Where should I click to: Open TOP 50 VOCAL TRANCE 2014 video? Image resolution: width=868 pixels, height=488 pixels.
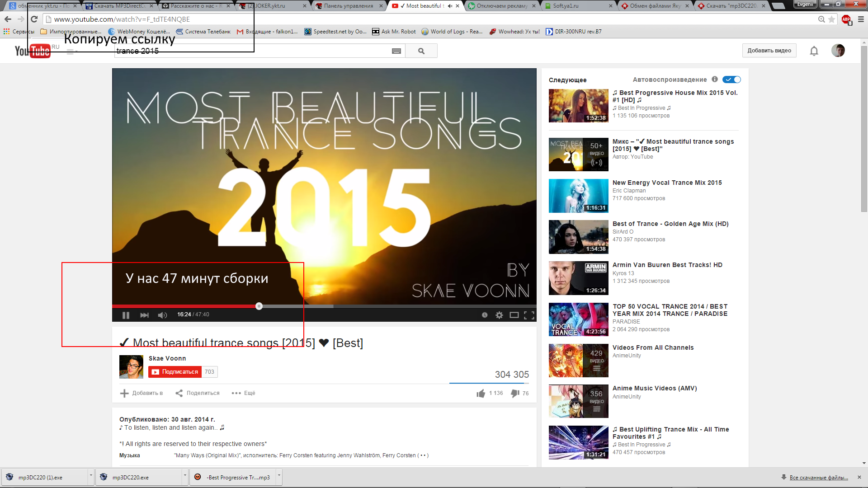(x=670, y=310)
